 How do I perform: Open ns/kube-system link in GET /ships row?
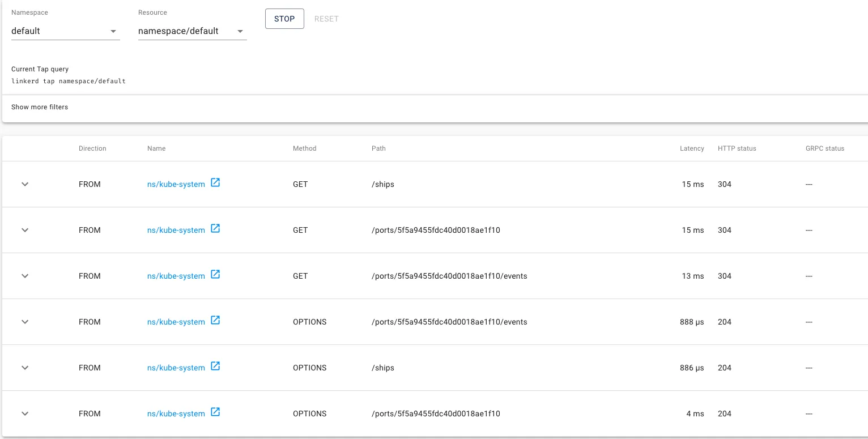click(176, 184)
